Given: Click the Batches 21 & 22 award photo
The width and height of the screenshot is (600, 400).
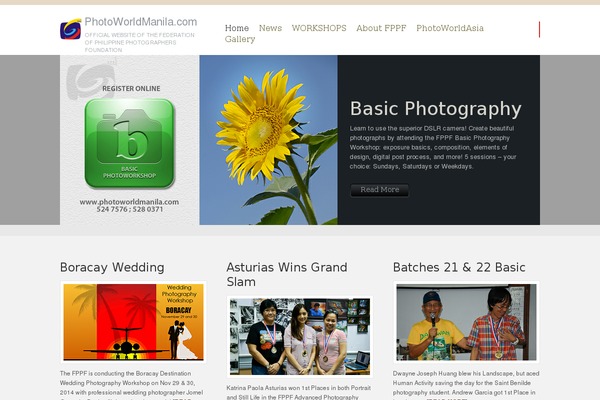Looking at the screenshot, I should point(466,322).
